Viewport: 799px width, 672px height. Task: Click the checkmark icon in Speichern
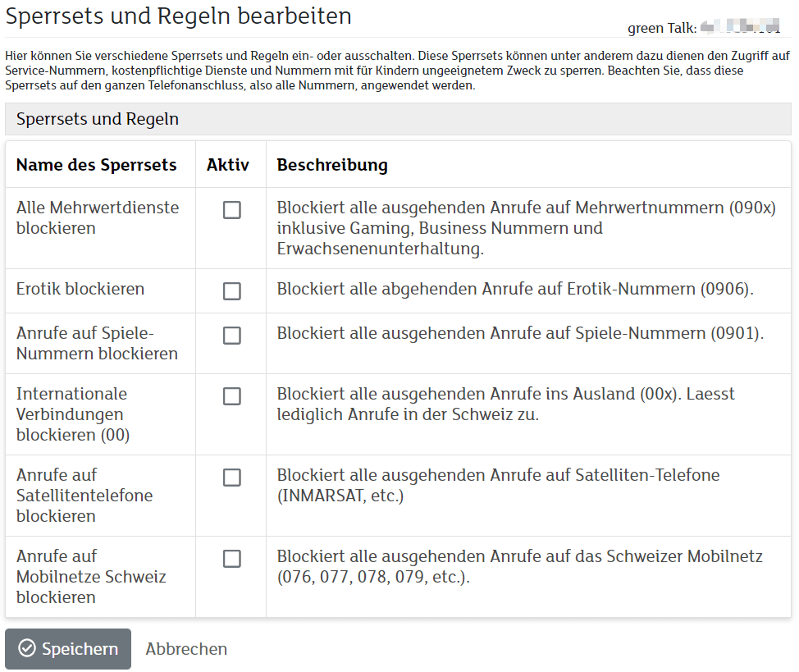point(27,649)
